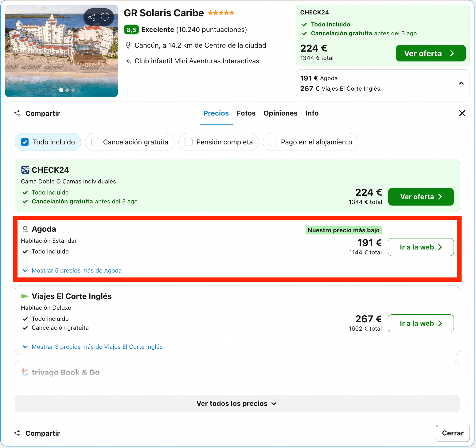
Task: Click the bottom Compartir link
Action: [43, 433]
